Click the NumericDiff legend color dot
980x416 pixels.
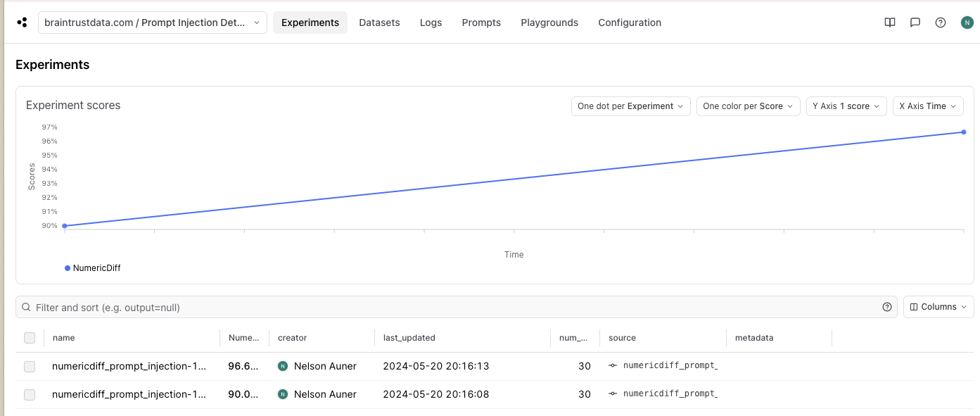[68, 268]
